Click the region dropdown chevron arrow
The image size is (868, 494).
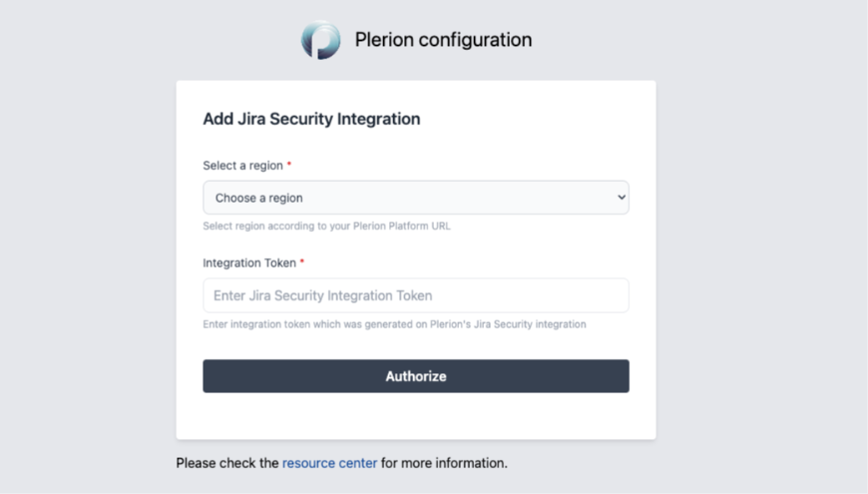622,198
